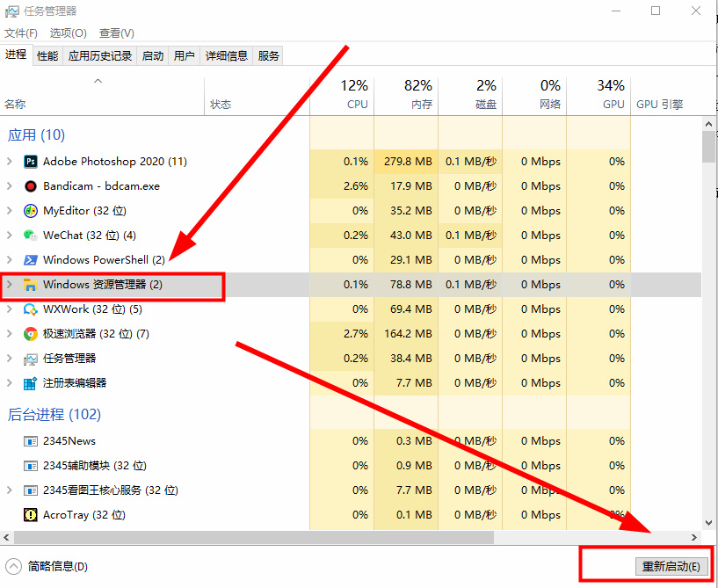Expand the WeChat process group

(x=8, y=236)
